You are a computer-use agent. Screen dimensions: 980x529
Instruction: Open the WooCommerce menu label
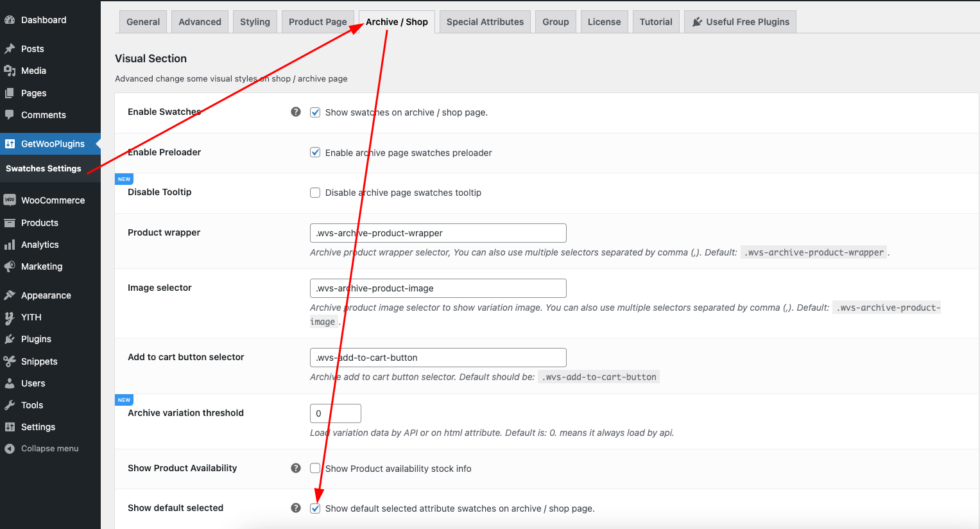53,200
